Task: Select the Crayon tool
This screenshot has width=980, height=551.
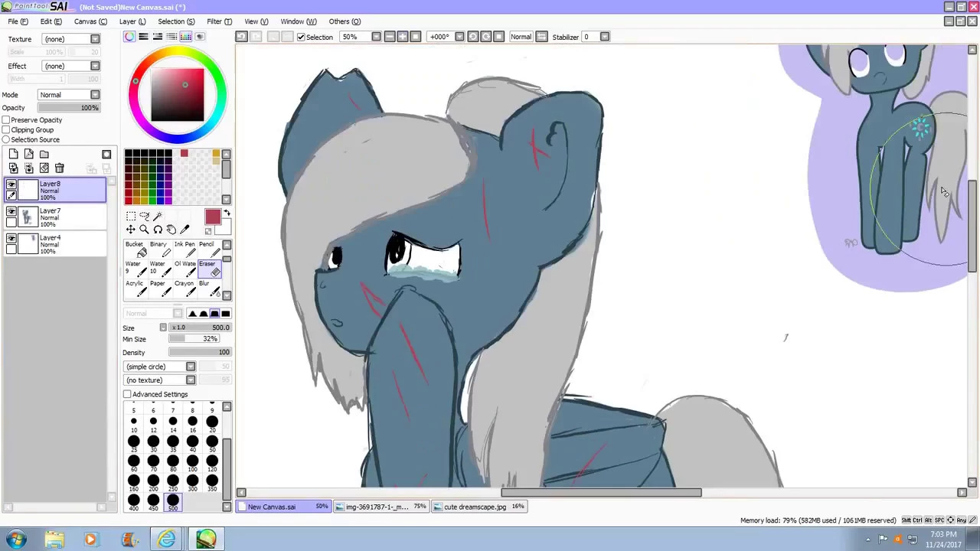Action: (x=184, y=288)
